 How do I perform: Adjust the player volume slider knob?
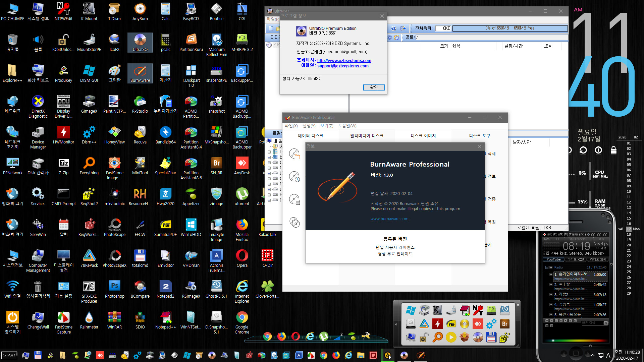coord(590,346)
